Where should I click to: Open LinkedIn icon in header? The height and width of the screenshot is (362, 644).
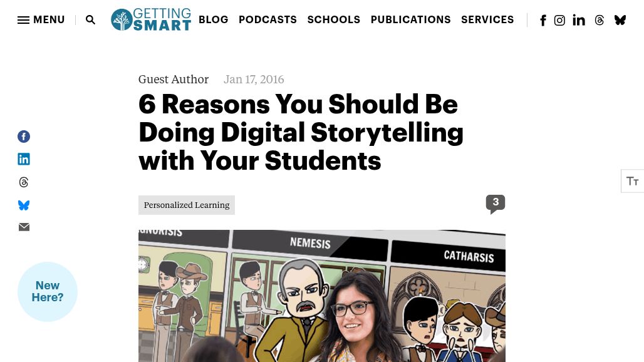[579, 20]
